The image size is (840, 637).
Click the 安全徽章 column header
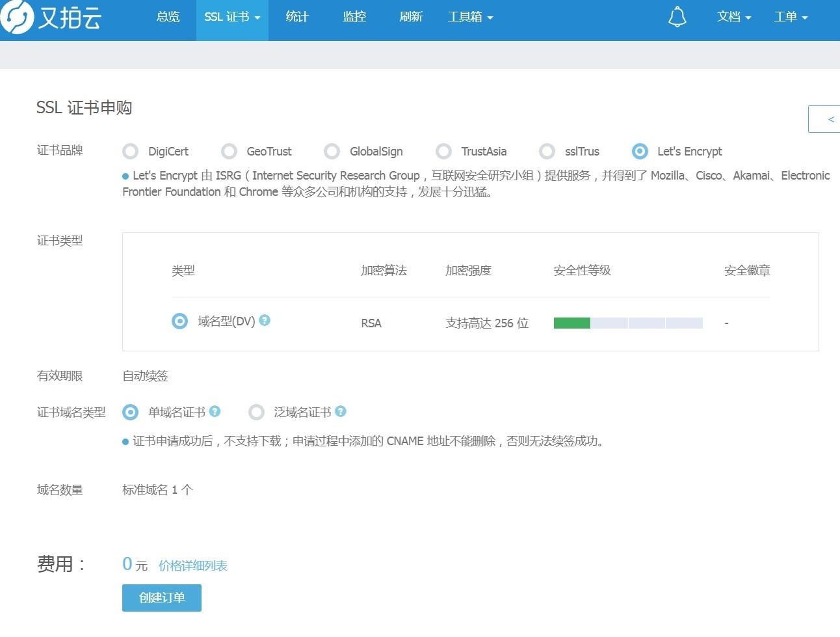pos(747,271)
